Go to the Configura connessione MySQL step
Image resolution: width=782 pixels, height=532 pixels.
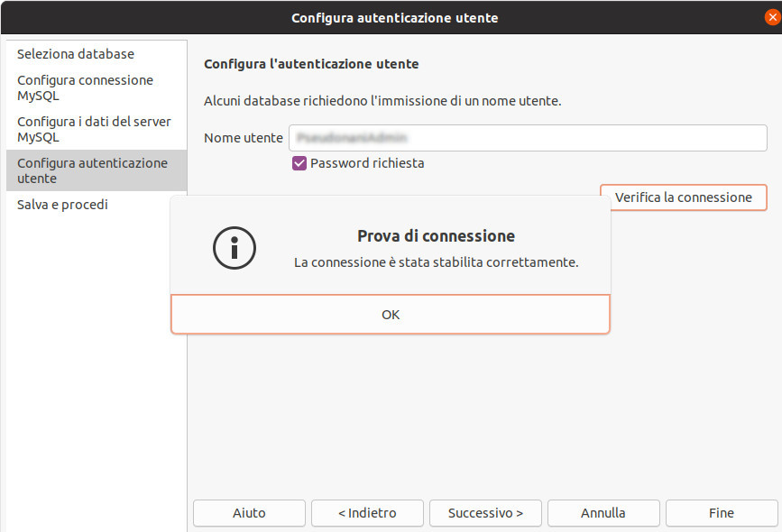coord(85,87)
